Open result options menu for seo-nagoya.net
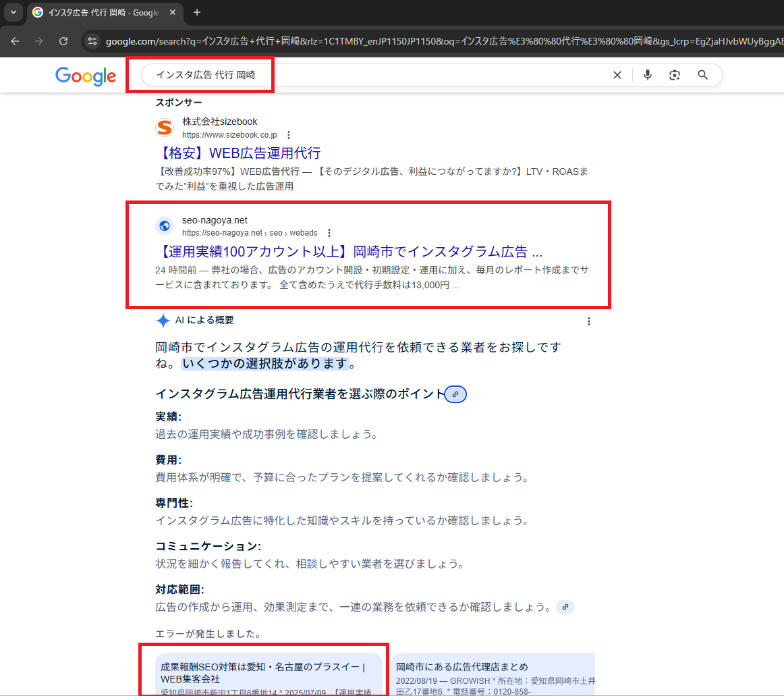Image resolution: width=784 pixels, height=696 pixels. (329, 233)
